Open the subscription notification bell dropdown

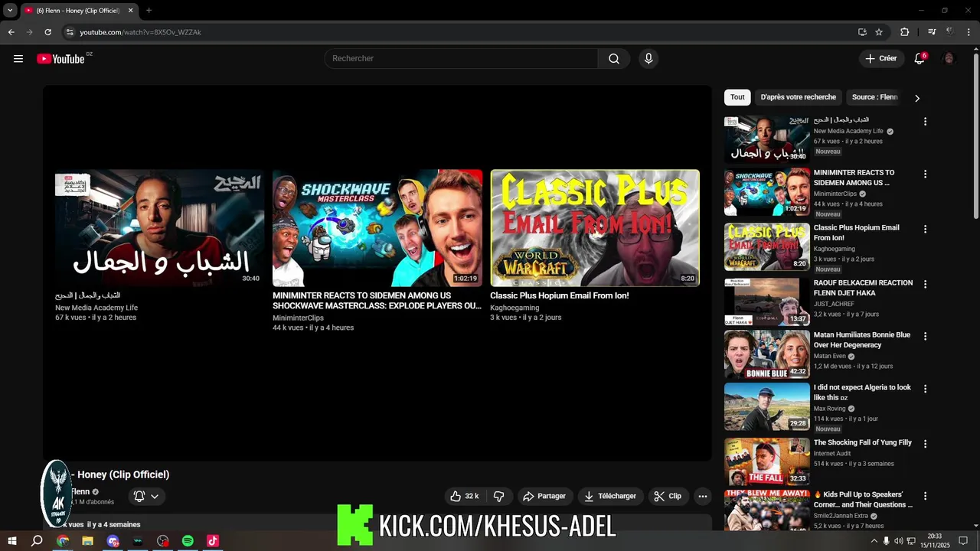click(146, 496)
